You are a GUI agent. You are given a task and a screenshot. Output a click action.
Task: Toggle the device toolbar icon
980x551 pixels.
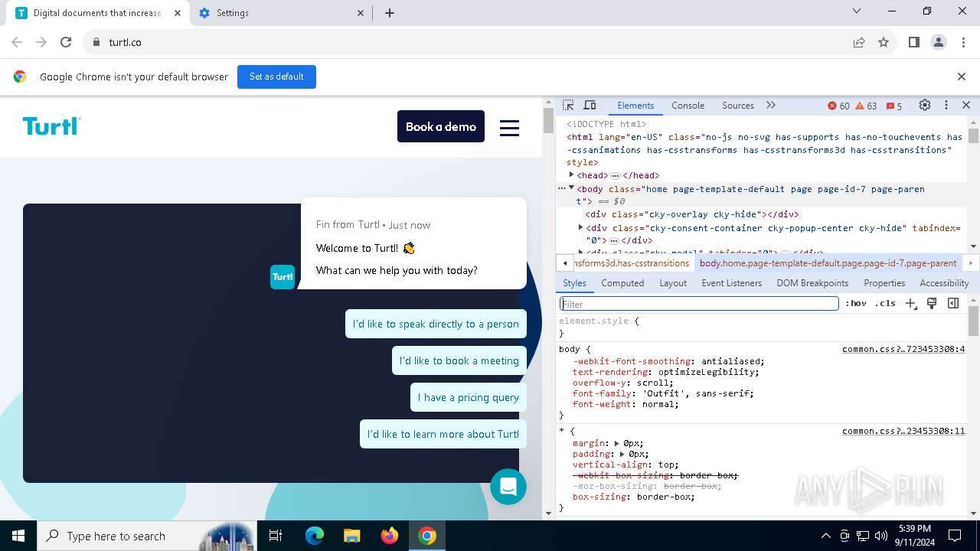pos(590,106)
